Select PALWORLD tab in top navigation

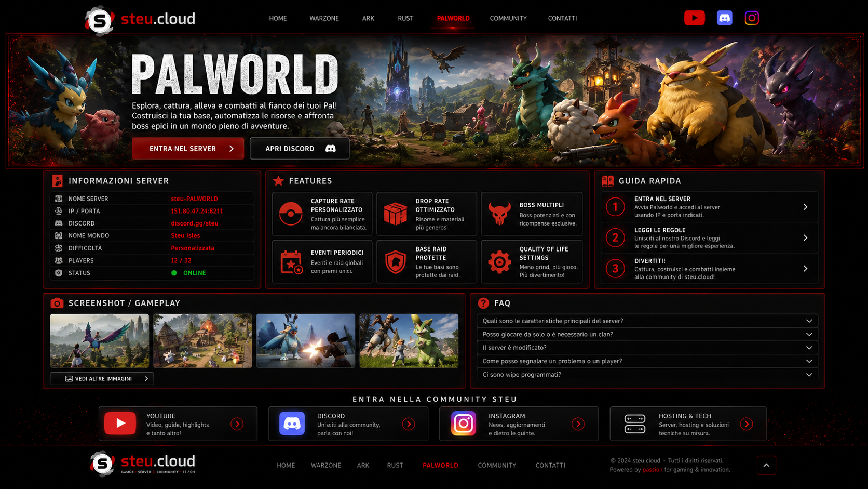click(453, 18)
